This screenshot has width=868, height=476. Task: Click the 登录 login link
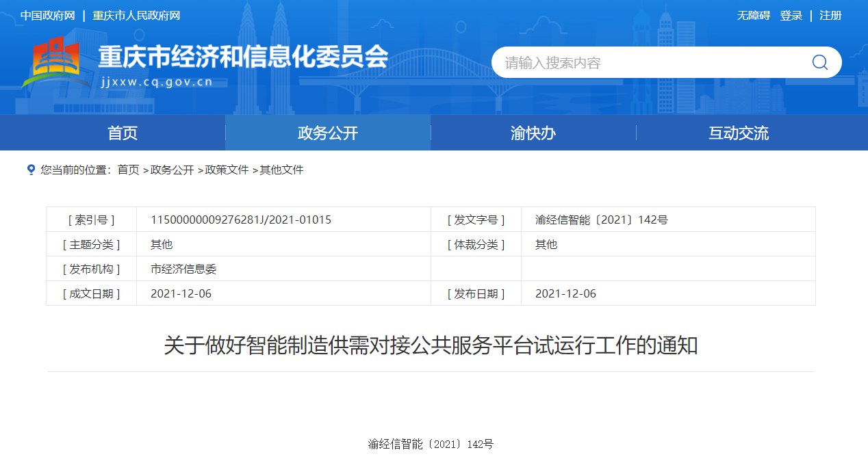tap(791, 16)
